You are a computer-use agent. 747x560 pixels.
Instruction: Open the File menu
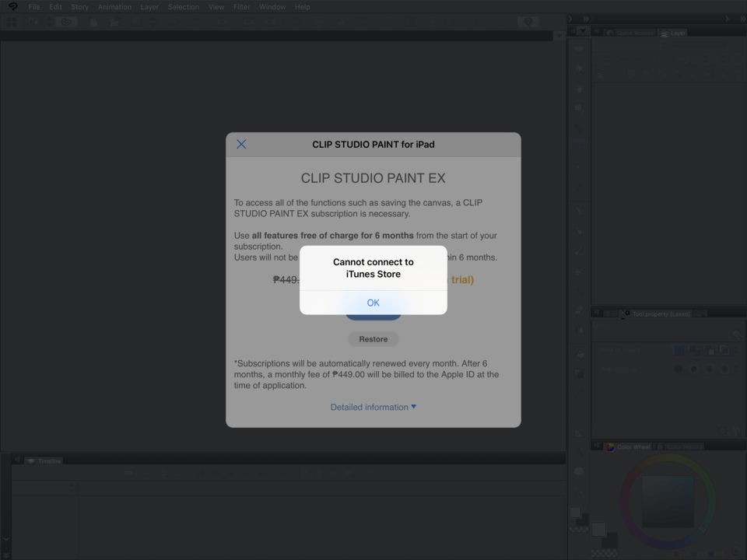34,7
